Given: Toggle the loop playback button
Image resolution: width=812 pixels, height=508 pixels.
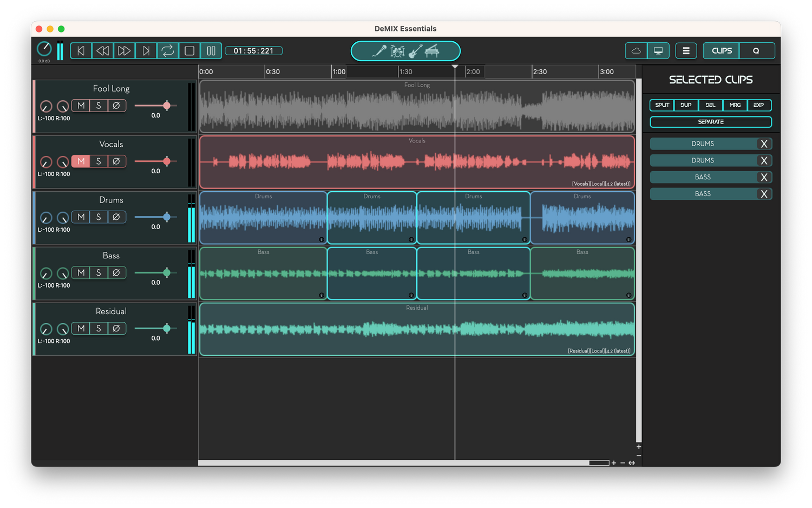Looking at the screenshot, I should 168,51.
